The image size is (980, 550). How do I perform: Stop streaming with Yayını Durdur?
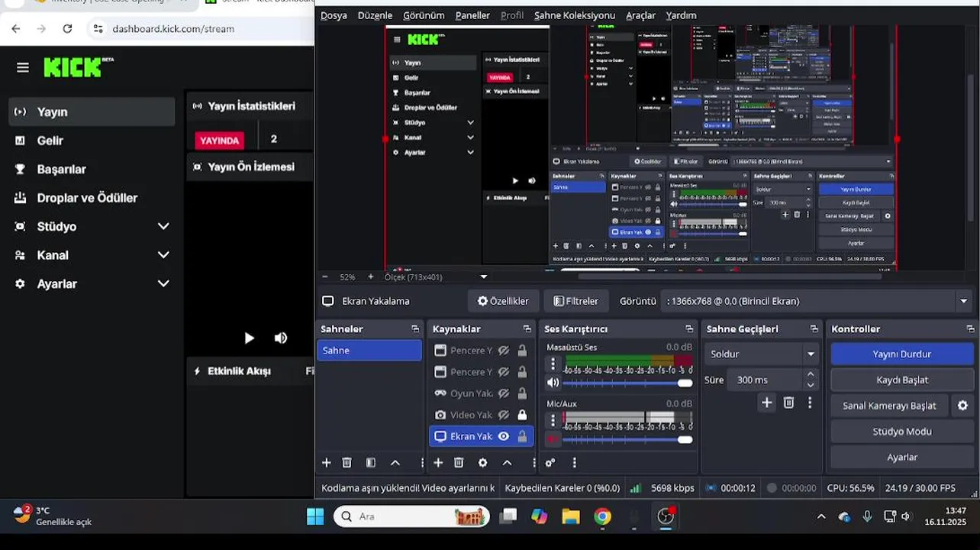(901, 354)
